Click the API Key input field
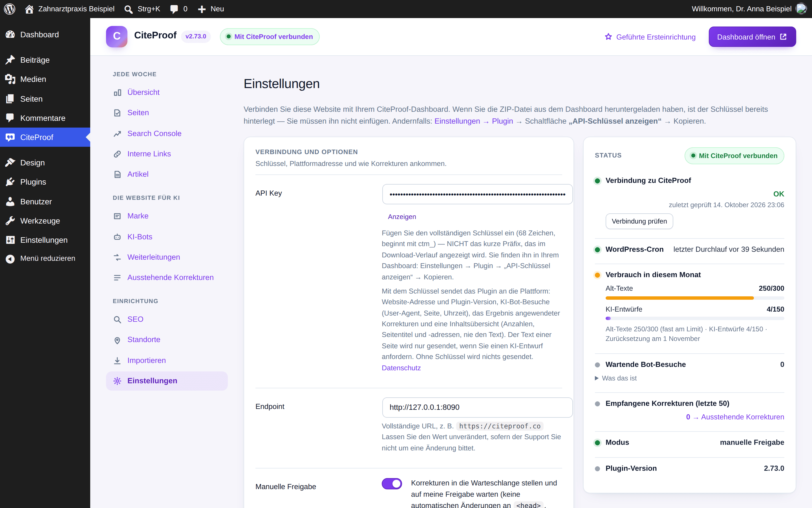The image size is (812, 508). (x=477, y=194)
